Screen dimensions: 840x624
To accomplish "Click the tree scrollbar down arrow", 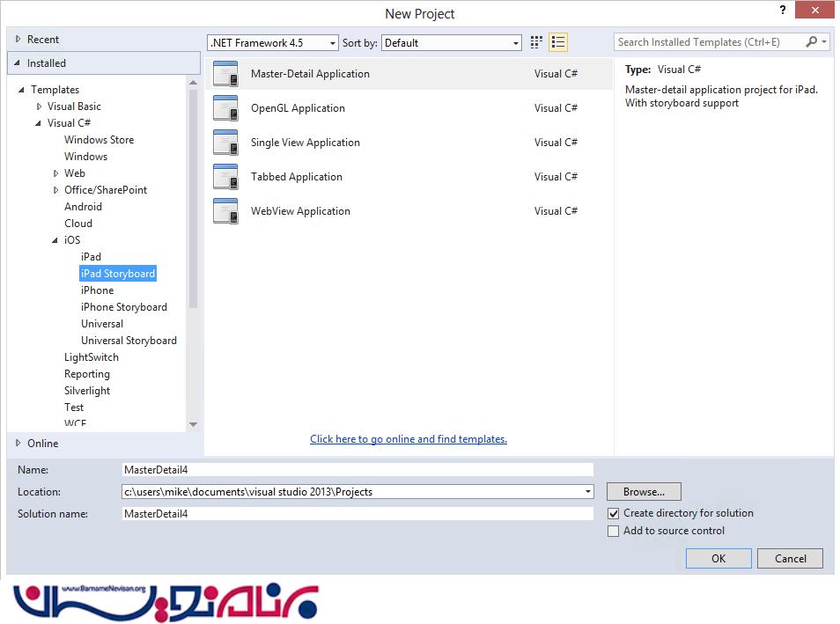I will tap(194, 425).
